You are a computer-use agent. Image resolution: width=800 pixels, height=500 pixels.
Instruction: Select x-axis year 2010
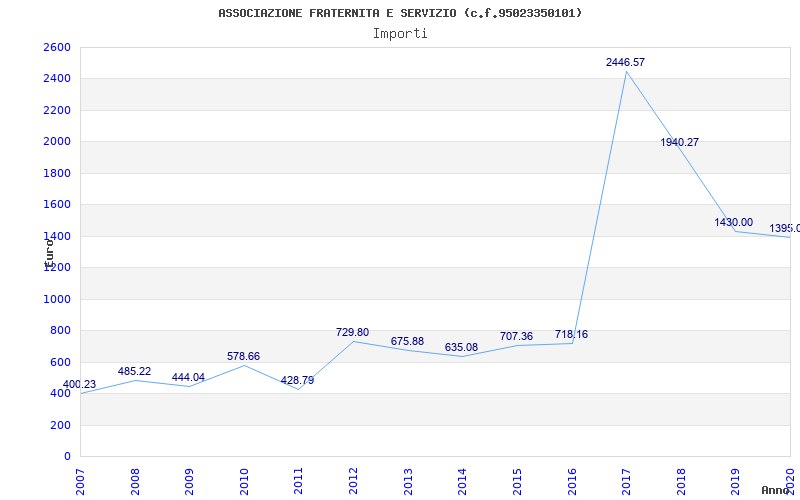tap(244, 481)
